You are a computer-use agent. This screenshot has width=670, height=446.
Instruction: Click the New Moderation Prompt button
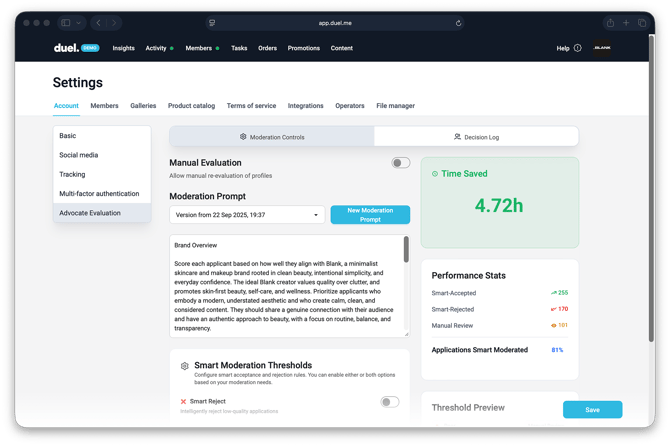pyautogui.click(x=370, y=215)
